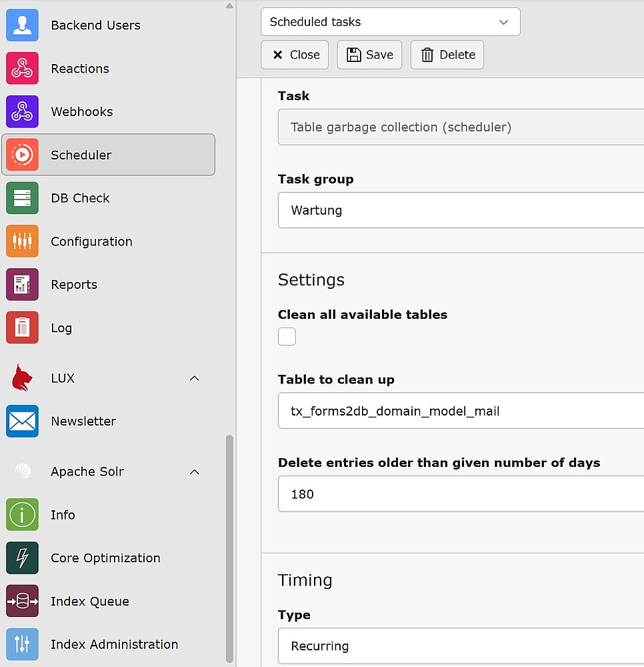Open the Core Optimization lightning icon
644x667 pixels.
pyautogui.click(x=22, y=558)
